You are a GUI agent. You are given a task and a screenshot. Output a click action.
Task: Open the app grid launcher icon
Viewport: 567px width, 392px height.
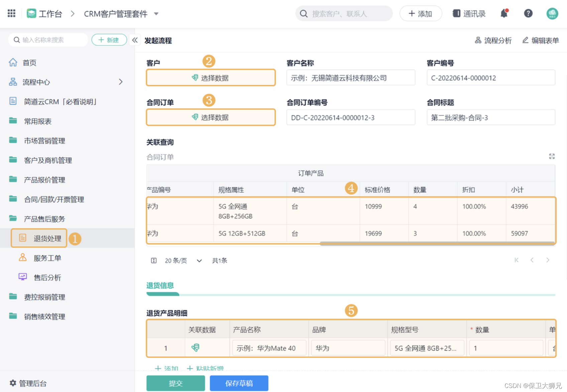(11, 13)
